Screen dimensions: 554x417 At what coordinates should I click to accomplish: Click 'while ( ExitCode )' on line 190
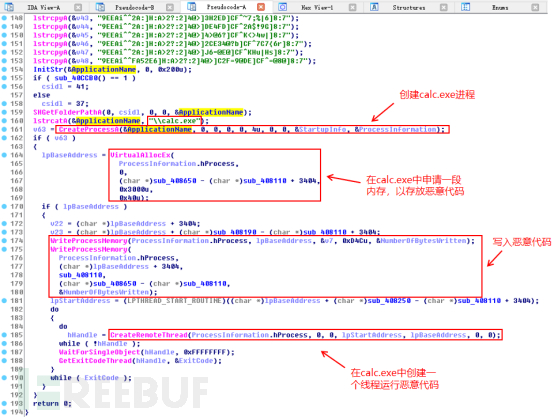[x=91, y=377]
